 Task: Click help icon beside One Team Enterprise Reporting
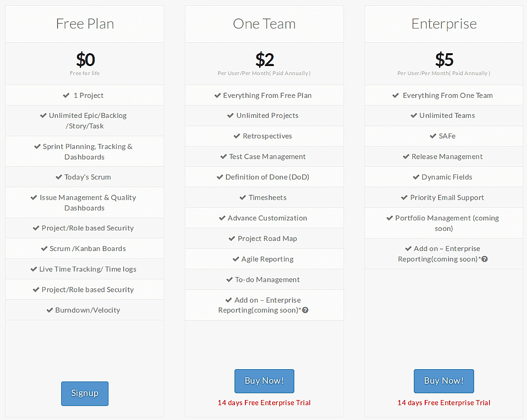(305, 310)
